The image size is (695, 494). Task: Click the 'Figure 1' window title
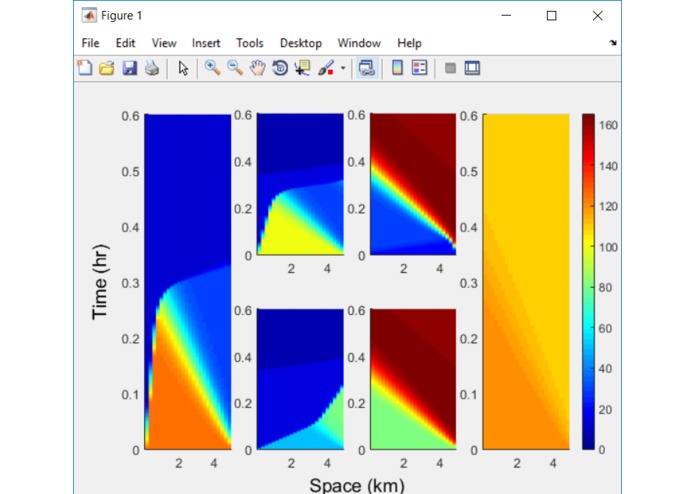click(121, 16)
